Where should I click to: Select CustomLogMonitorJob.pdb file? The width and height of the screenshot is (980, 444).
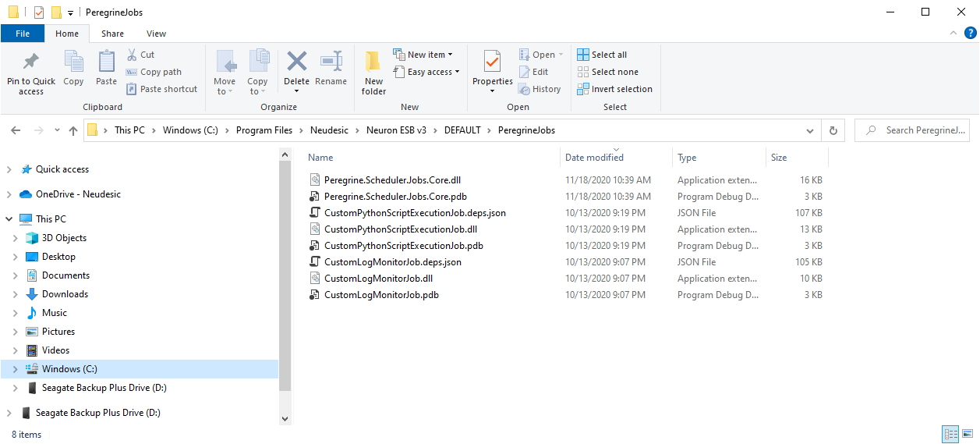381,295
